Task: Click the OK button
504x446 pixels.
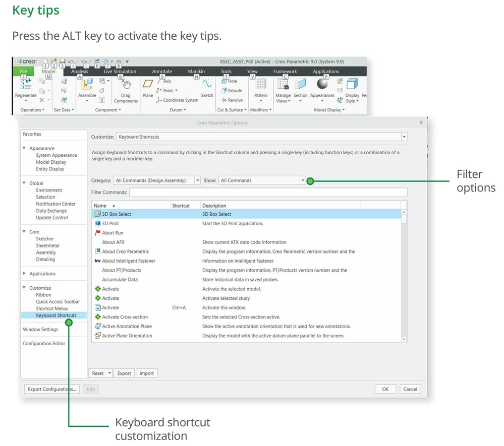Action: pyautogui.click(x=385, y=389)
